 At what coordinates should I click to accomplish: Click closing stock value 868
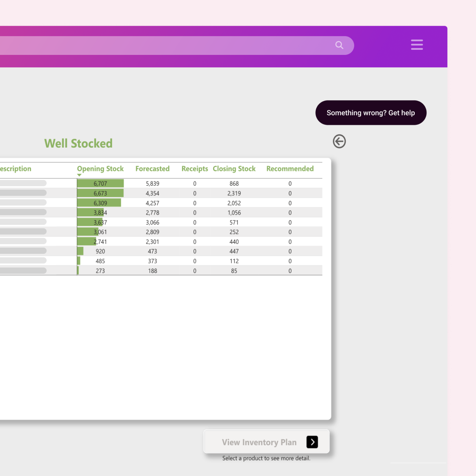[234, 183]
